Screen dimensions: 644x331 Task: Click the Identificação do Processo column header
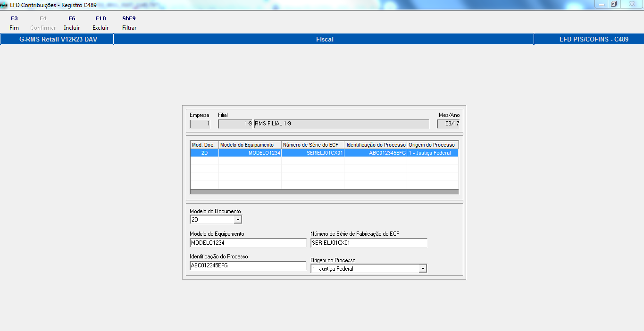376,145
